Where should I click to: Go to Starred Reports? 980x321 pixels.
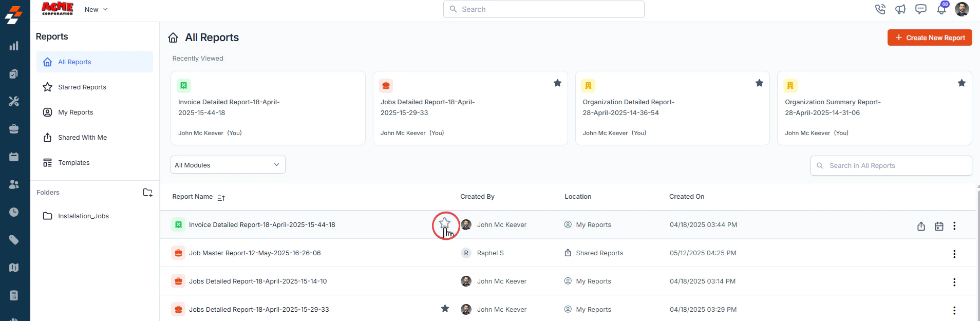tap(95, 87)
